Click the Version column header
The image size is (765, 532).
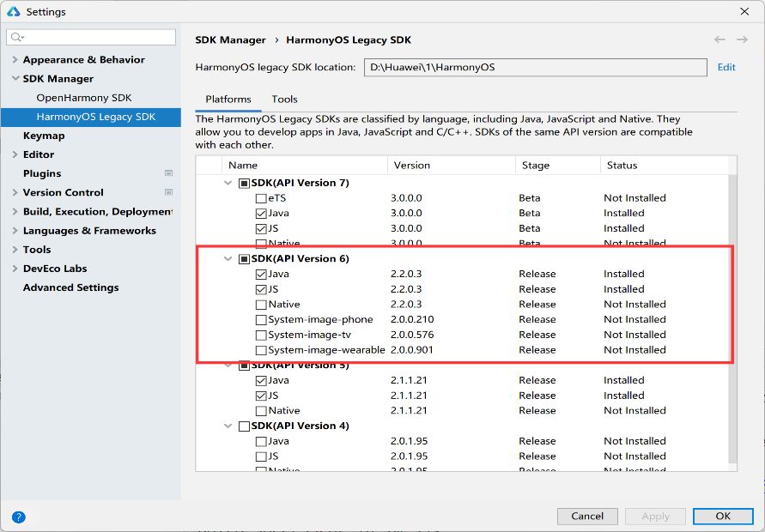pyautogui.click(x=452, y=166)
